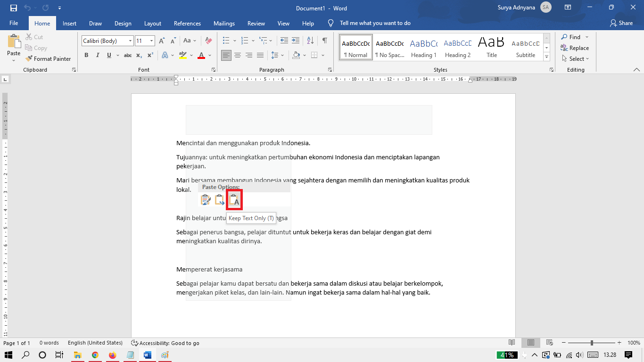
Task: Toggle Underline formatting
Action: pos(109,55)
